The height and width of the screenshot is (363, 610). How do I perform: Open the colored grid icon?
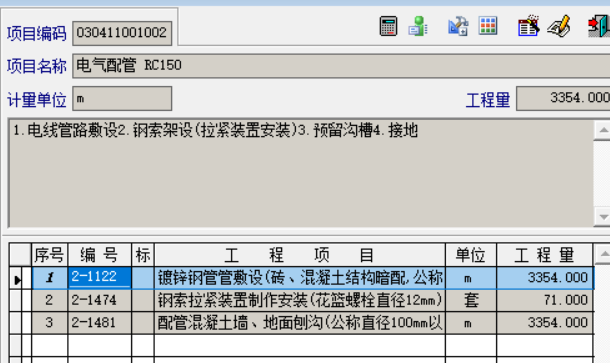tap(488, 26)
